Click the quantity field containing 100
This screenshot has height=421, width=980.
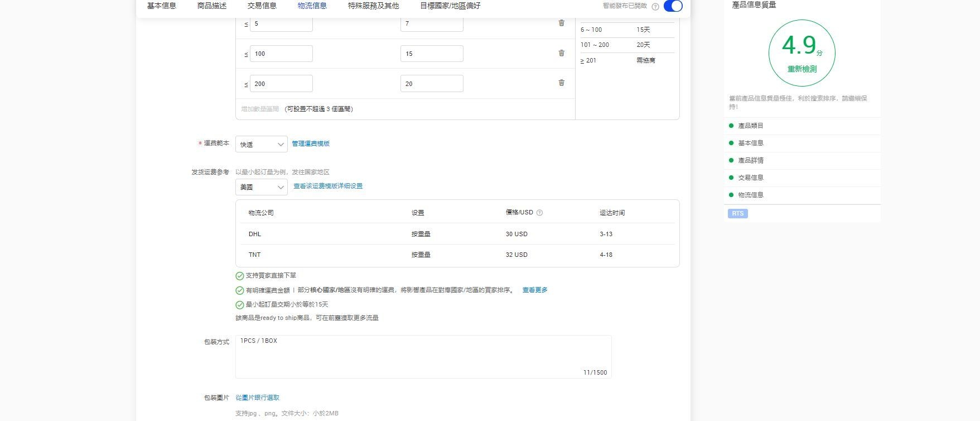tap(281, 54)
